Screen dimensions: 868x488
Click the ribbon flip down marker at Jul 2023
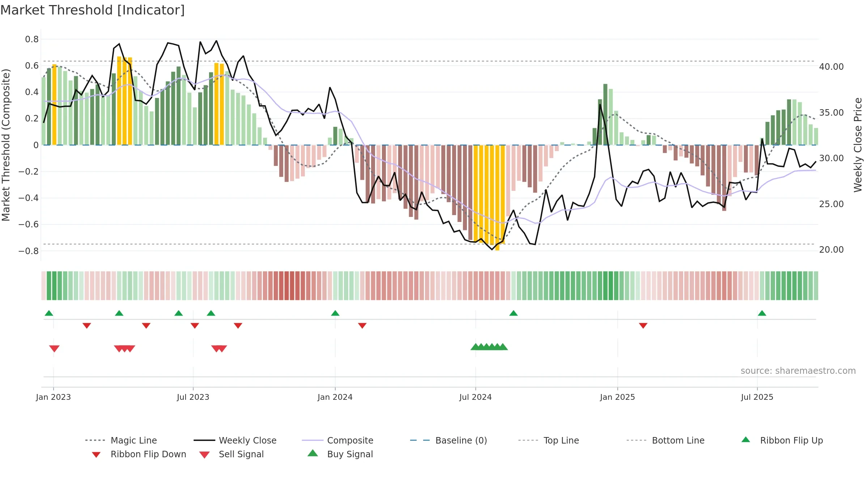195,326
